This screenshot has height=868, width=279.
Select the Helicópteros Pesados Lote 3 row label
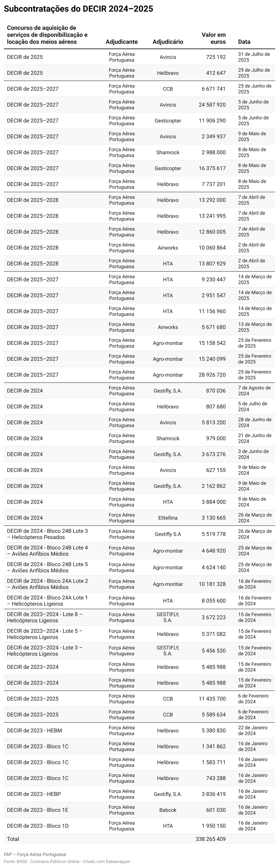pyautogui.click(x=47, y=534)
